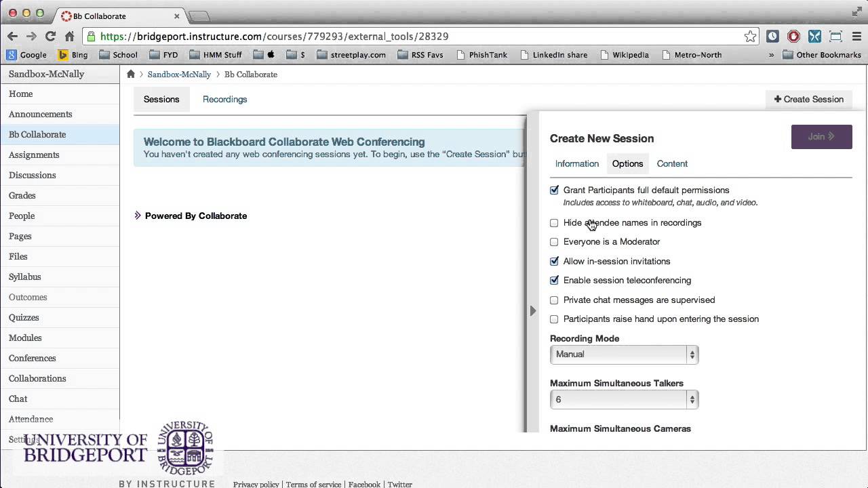Open the Facebook footer link
The image size is (868, 488).
pyautogui.click(x=364, y=484)
